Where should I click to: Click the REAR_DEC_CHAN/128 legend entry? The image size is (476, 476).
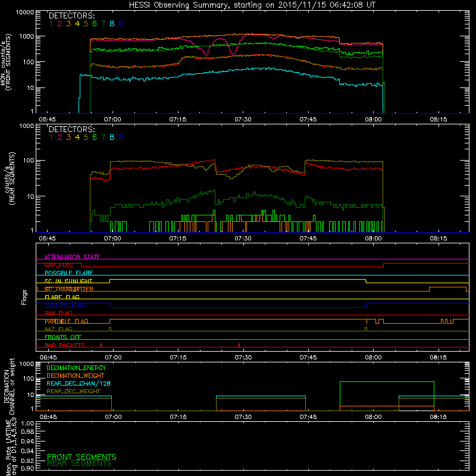click(x=79, y=384)
